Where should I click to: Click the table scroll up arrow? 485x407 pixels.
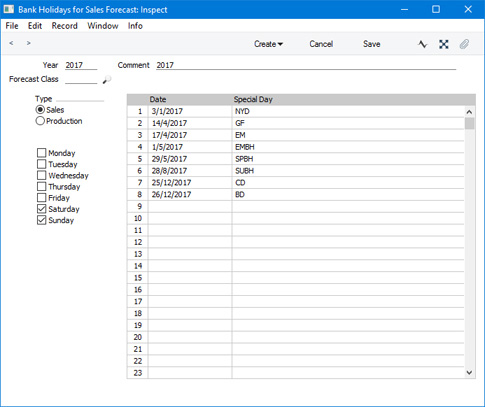click(x=469, y=112)
